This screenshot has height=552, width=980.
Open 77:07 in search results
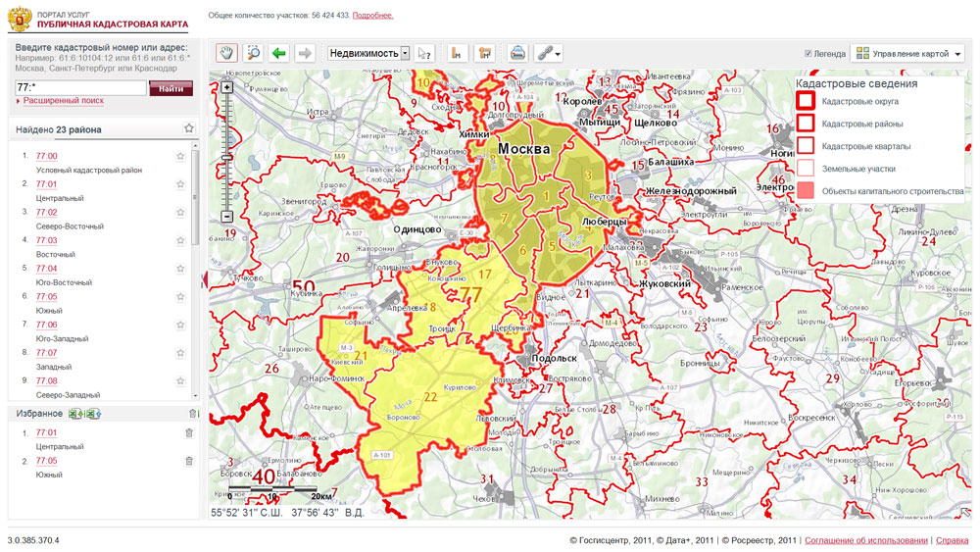(46, 353)
